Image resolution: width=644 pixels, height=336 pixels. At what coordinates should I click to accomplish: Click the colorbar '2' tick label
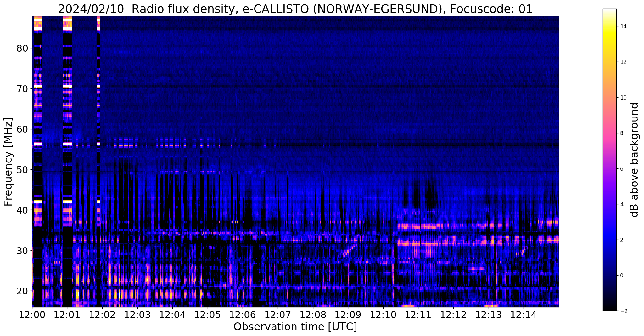point(621,240)
